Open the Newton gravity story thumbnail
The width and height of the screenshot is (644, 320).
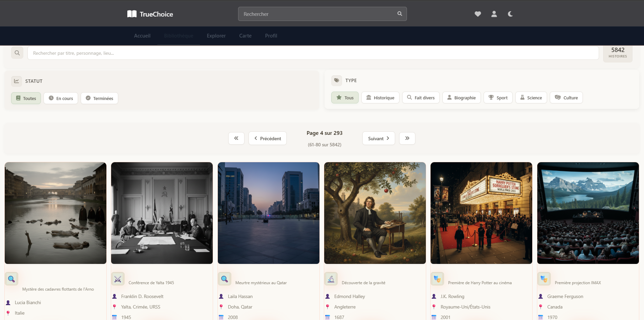[x=375, y=213]
